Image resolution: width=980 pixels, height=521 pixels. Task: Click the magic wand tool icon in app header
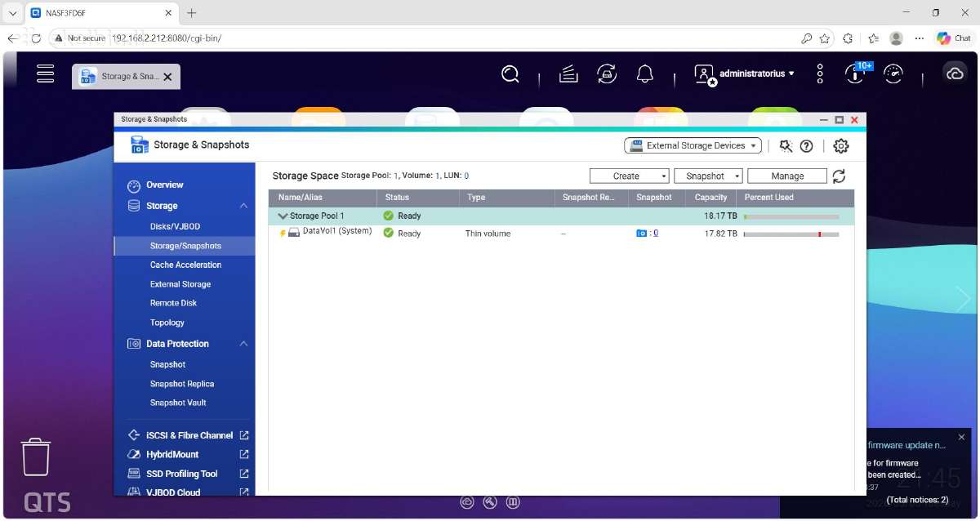tap(786, 146)
